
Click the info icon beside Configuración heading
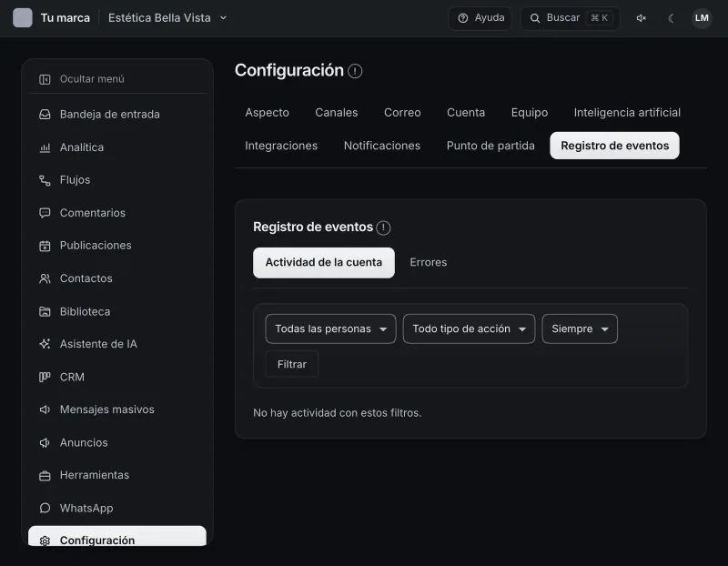pos(355,71)
